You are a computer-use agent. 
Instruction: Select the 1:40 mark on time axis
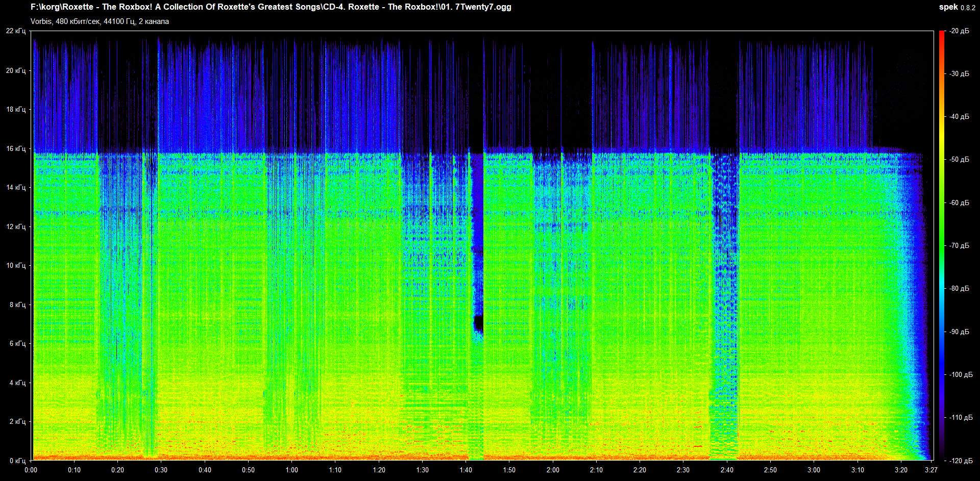tap(465, 470)
